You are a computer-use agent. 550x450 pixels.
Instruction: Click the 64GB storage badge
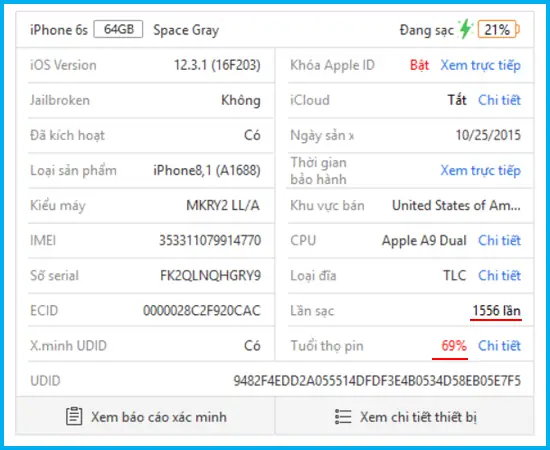[x=118, y=29]
